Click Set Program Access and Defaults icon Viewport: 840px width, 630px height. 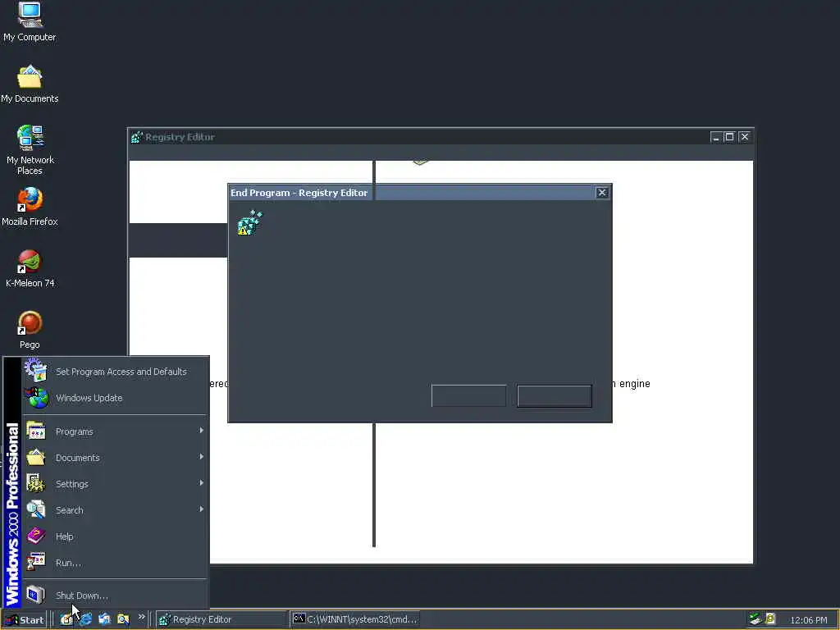36,371
